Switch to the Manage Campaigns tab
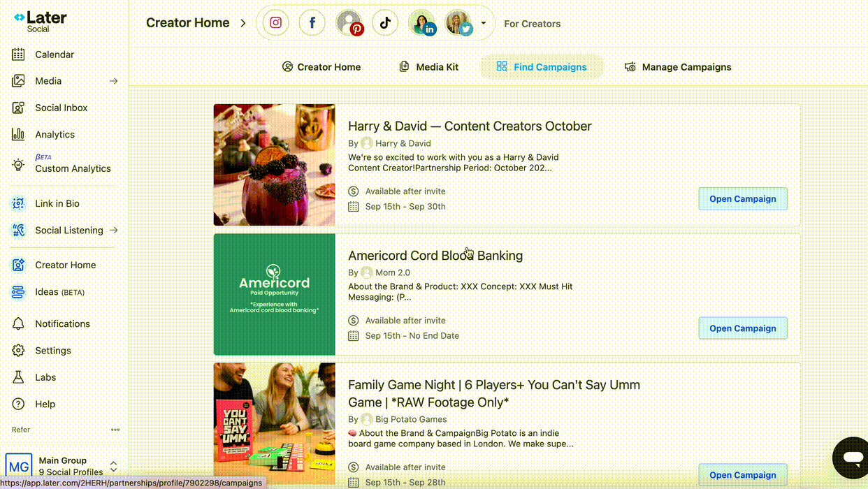Image resolution: width=868 pixels, height=489 pixels. [x=677, y=67]
